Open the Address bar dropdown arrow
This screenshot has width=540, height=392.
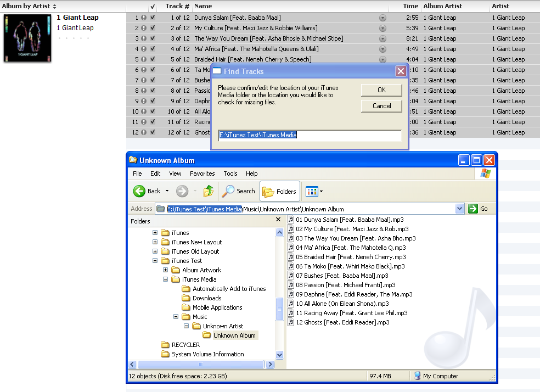point(459,209)
